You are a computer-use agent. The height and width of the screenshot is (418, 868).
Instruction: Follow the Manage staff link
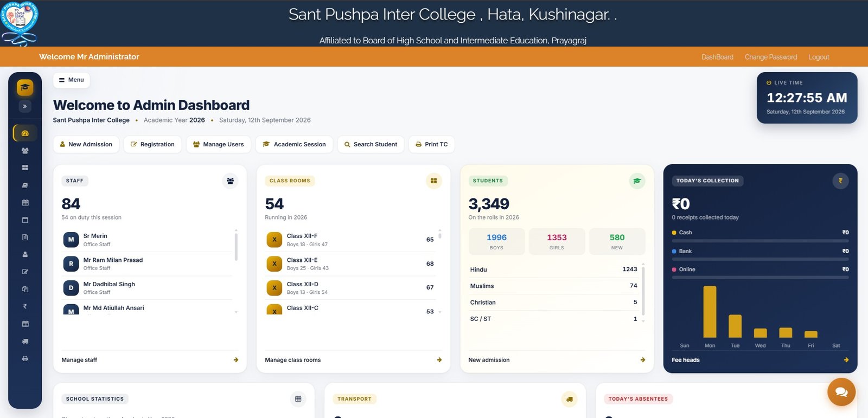coord(150,360)
